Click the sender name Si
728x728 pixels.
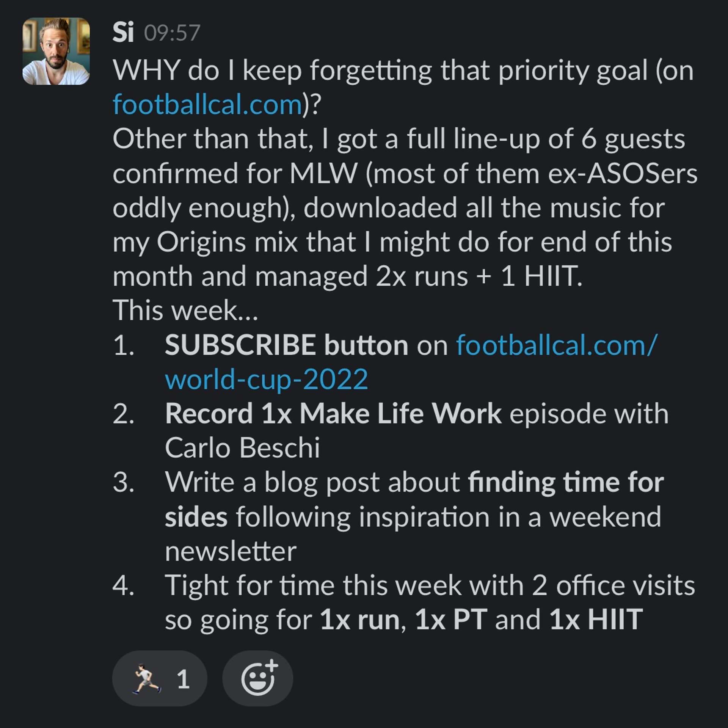point(123,32)
